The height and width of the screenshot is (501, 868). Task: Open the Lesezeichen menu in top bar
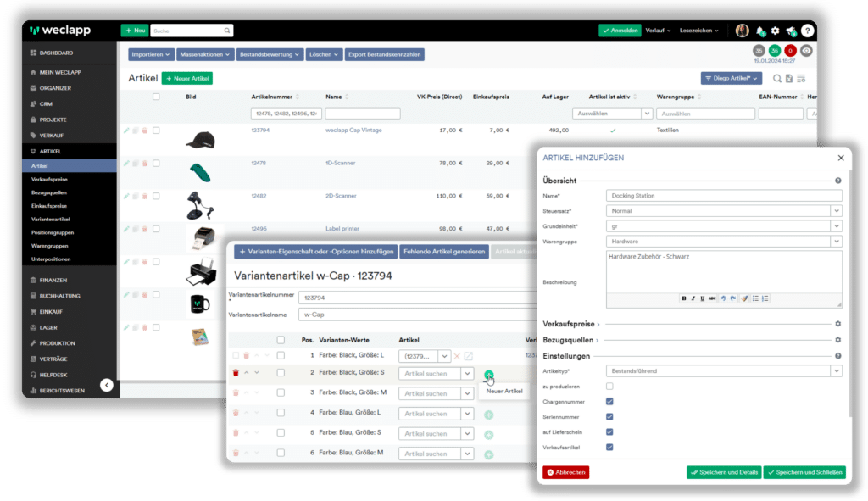pyautogui.click(x=698, y=31)
